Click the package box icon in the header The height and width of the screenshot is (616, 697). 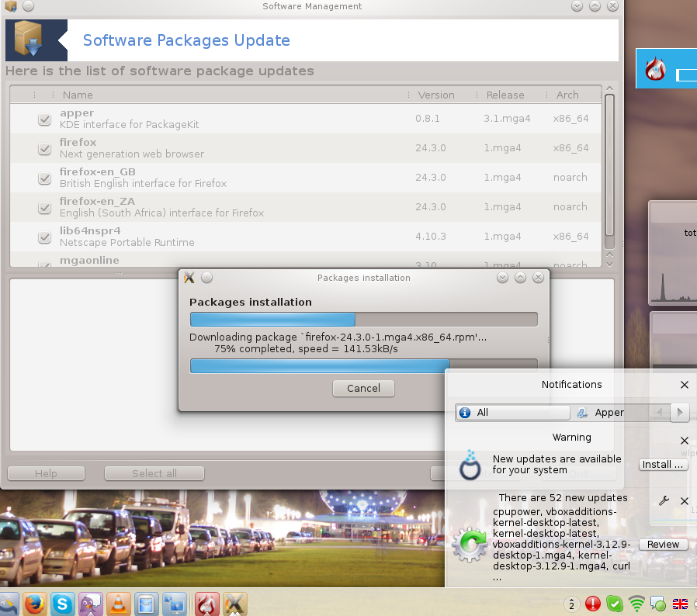(29, 39)
